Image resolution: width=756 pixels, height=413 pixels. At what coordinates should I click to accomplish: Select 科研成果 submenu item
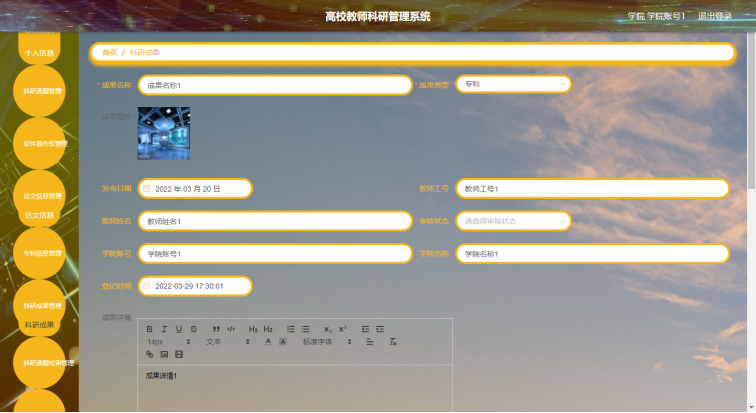[40, 325]
